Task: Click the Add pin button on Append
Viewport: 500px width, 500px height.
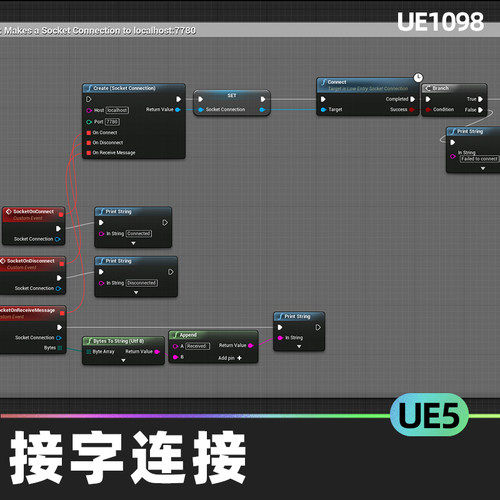Action: click(x=230, y=358)
